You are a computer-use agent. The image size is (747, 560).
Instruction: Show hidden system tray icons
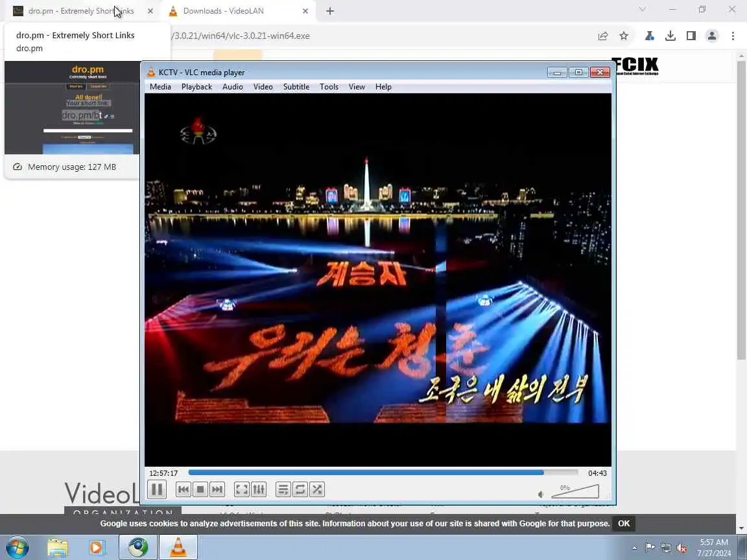635,548
